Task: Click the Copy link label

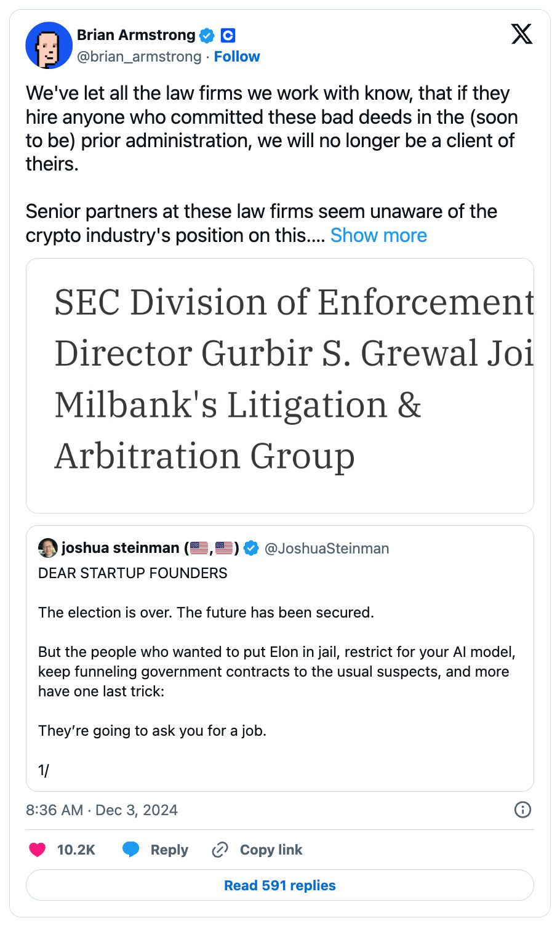Action: point(271,850)
